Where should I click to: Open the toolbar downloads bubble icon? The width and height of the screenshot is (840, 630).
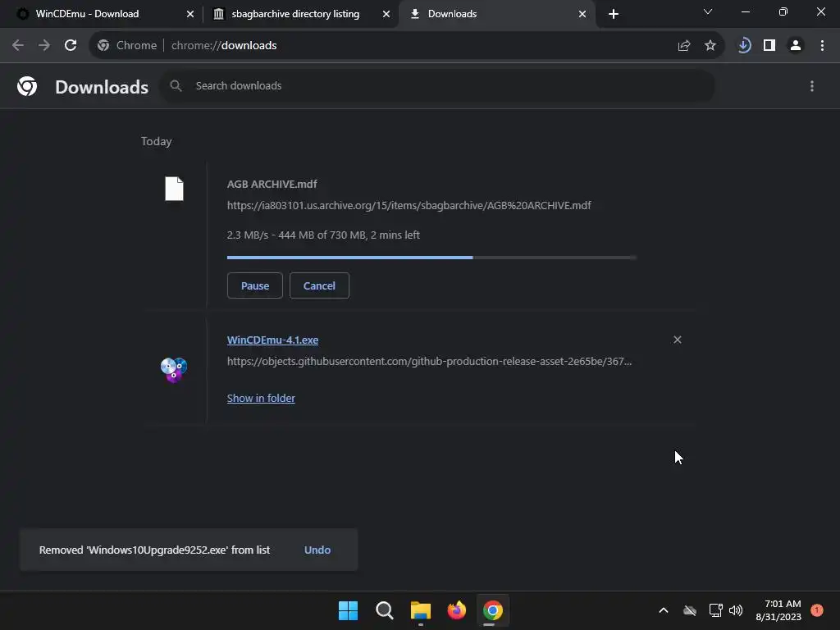pos(743,46)
